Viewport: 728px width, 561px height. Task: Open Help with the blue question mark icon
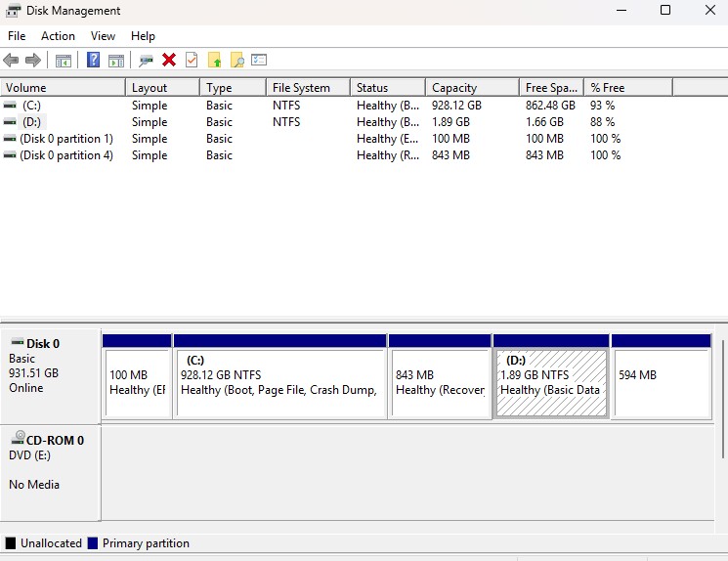pyautogui.click(x=94, y=61)
